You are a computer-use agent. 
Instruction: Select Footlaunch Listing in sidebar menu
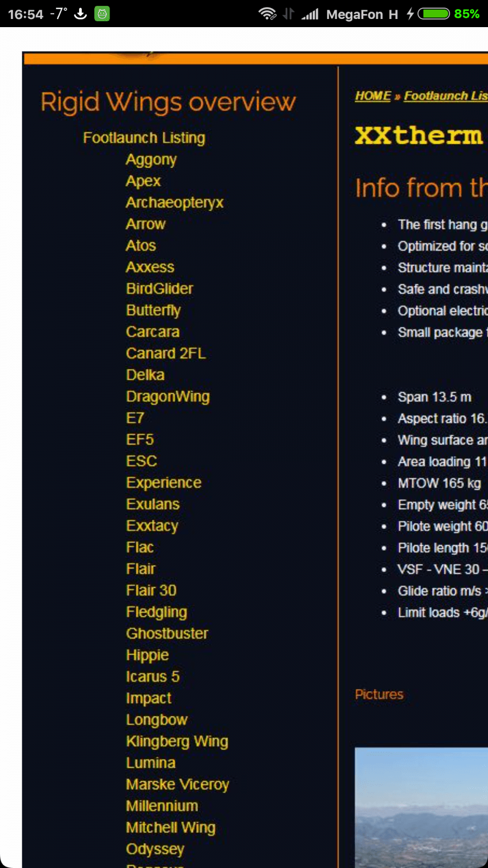coord(144,138)
